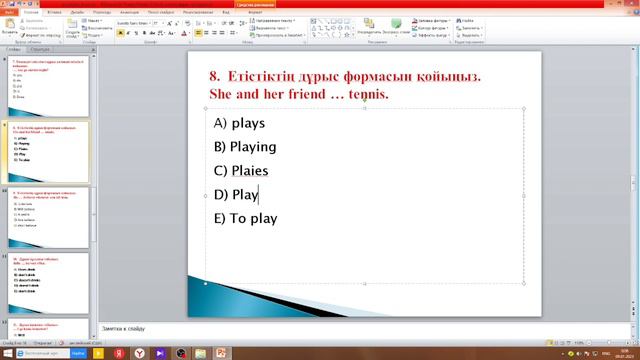This screenshot has height=360, width=640.
Task: Click the Yandex browser taskbar icon
Action: 140,353
